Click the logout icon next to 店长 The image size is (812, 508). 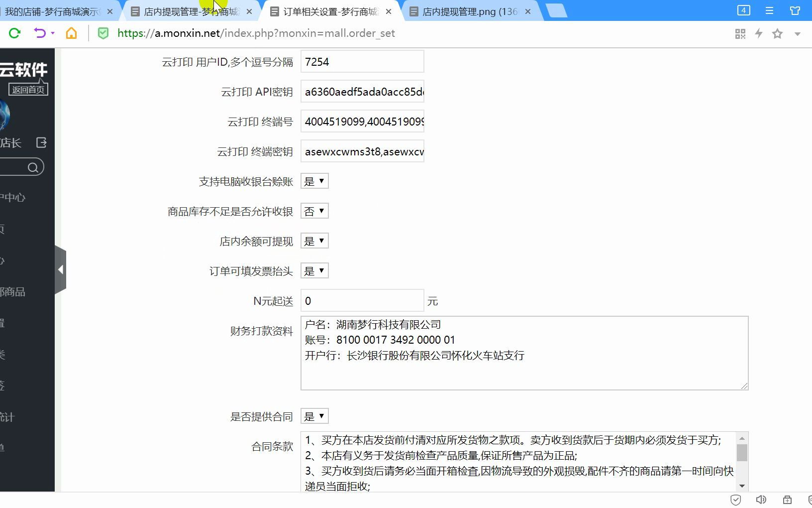click(41, 143)
